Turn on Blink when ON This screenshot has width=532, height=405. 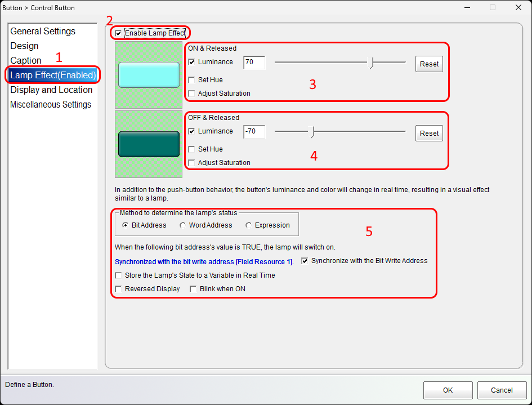[x=193, y=289]
